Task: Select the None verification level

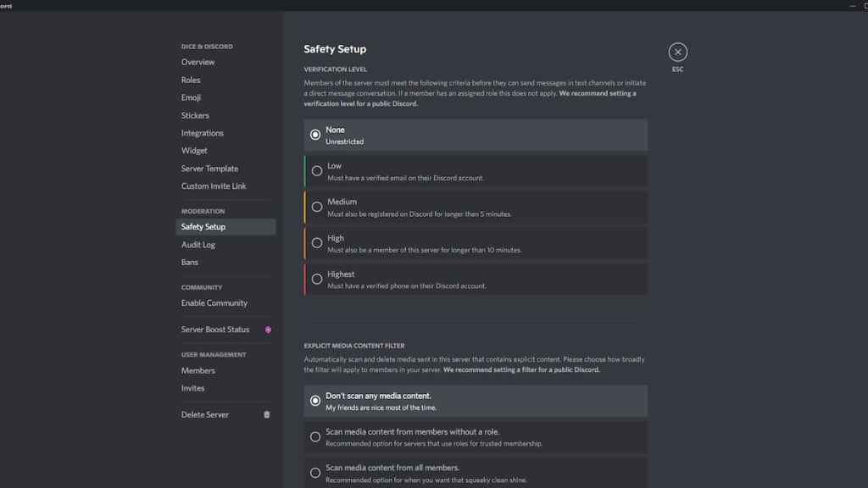Action: (476, 135)
